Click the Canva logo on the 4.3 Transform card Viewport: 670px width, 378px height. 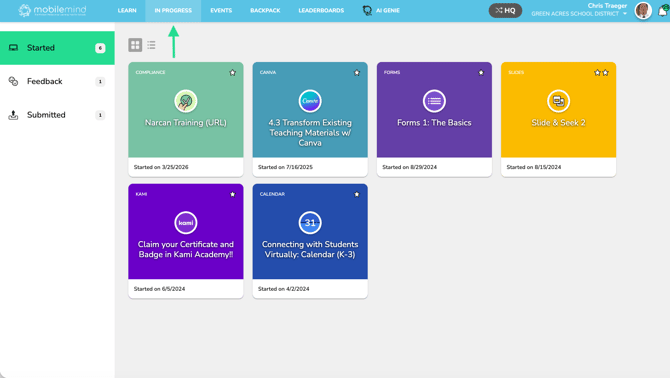(x=310, y=101)
